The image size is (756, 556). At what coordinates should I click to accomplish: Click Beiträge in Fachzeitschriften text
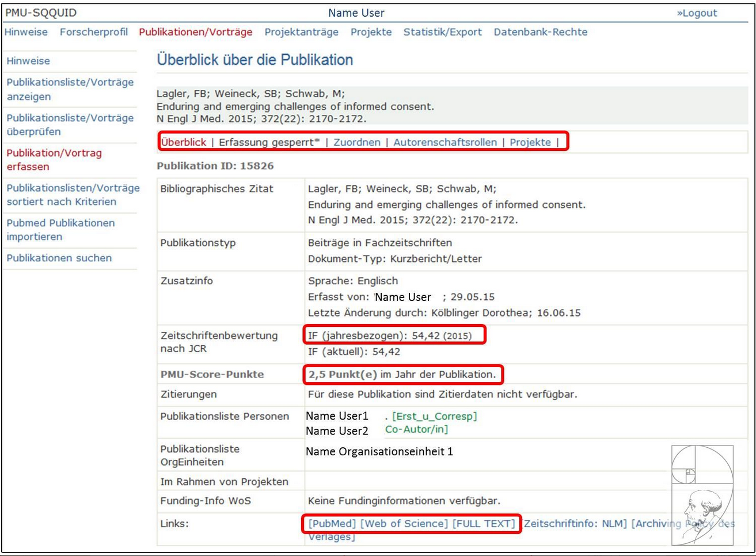pos(380,243)
